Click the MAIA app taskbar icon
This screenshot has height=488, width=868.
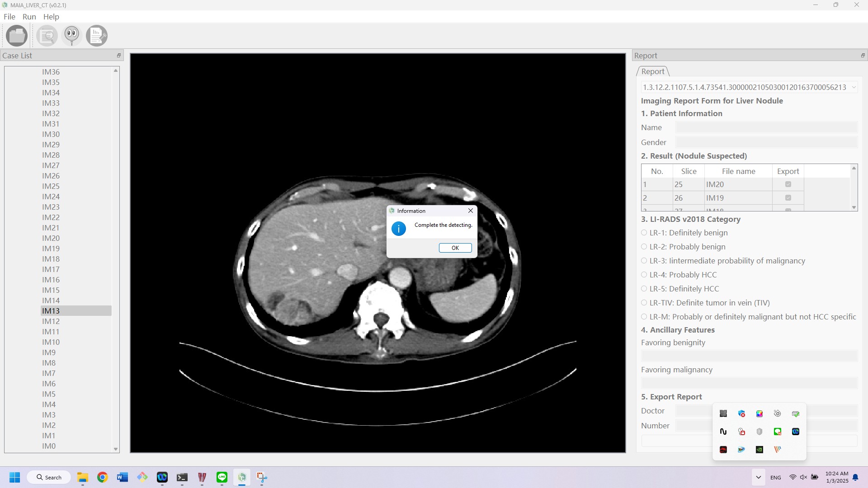242,477
